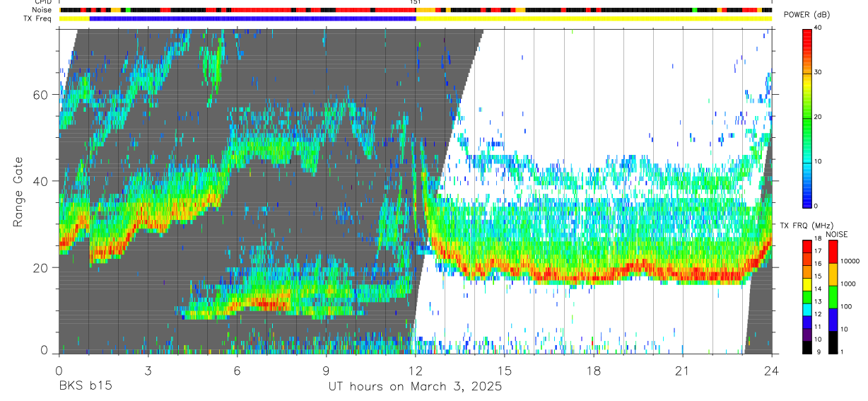Select the black block in the NOISE color bar

(833, 342)
